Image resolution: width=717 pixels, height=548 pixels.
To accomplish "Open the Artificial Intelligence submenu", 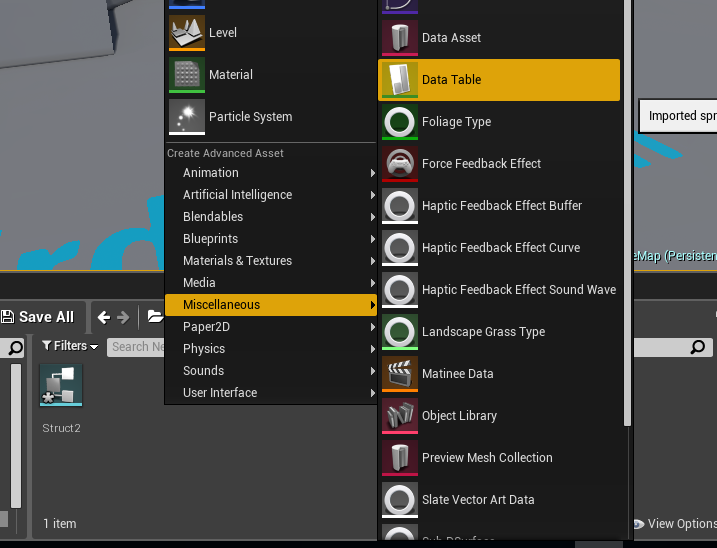I will click(271, 195).
